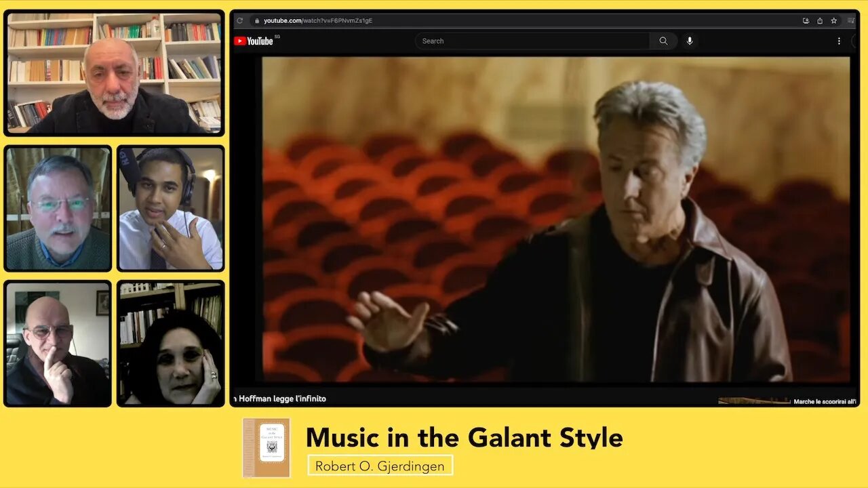This screenshot has height=488, width=868.
Task: Click the 'Robert O. Gjerdingen' author label
Action: click(380, 466)
